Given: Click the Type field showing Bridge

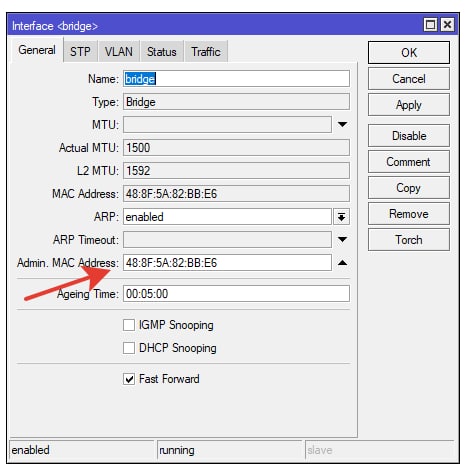Looking at the screenshot, I should tap(236, 102).
